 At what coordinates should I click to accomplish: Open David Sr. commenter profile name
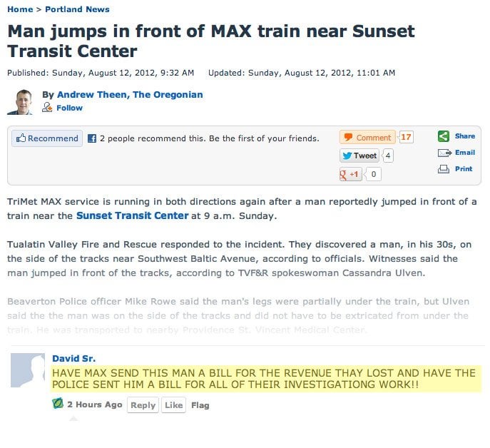[x=73, y=359]
